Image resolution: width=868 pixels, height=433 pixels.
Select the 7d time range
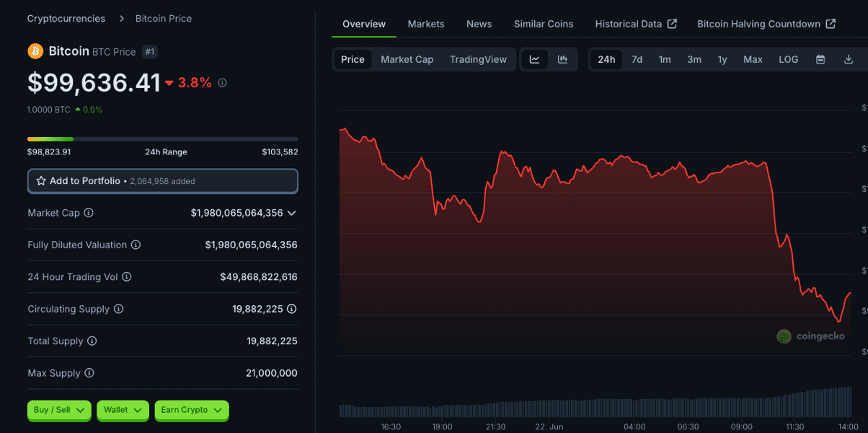(x=637, y=59)
